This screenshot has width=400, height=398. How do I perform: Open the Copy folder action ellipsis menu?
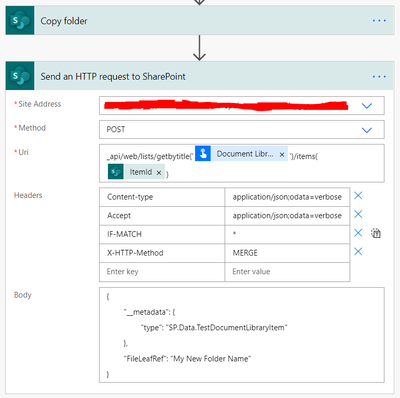point(379,21)
